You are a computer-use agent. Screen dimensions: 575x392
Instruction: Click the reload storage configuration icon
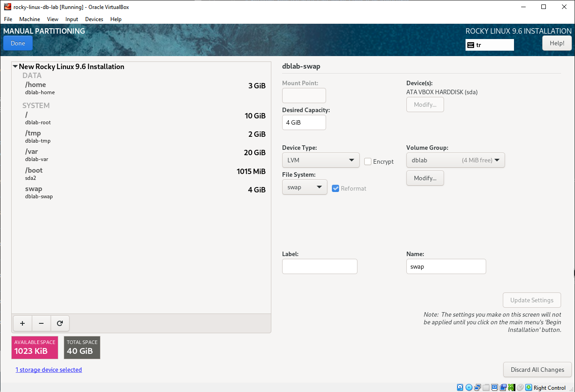[x=60, y=323]
